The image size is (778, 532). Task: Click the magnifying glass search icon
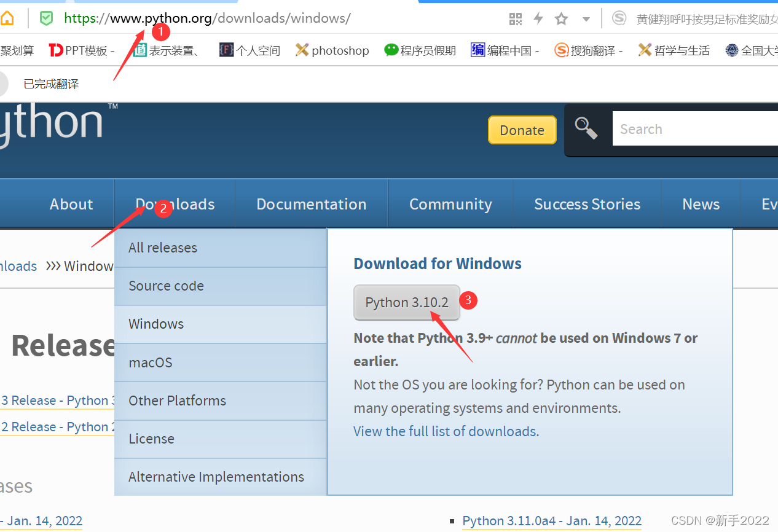point(586,128)
